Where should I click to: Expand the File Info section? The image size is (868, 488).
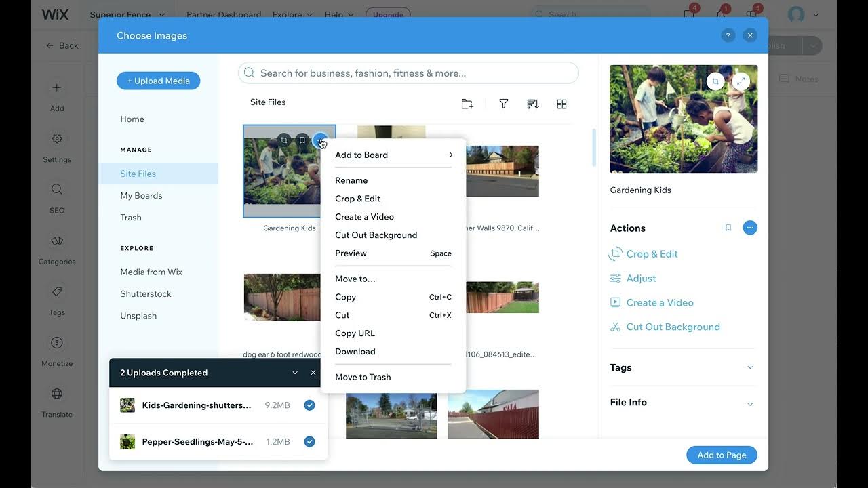tap(750, 403)
